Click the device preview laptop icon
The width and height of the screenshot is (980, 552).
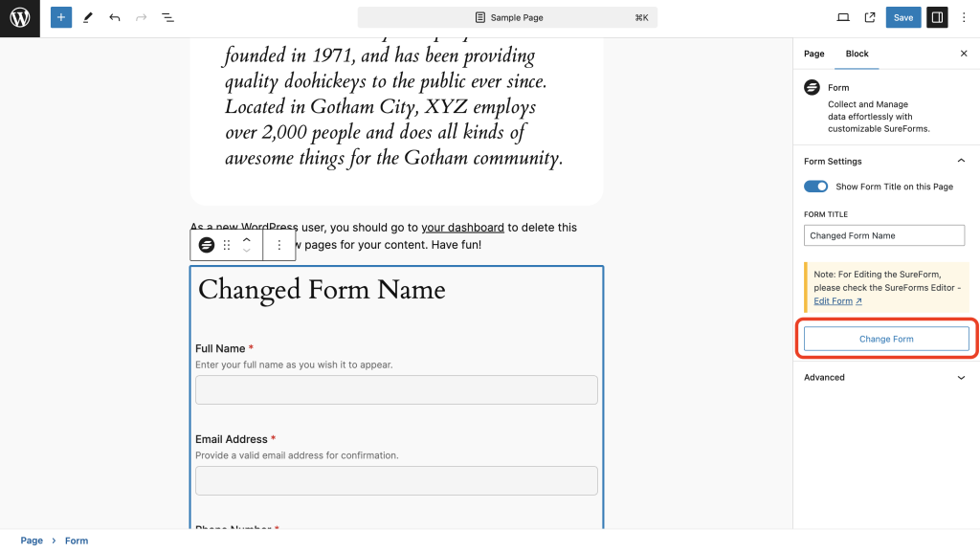click(x=843, y=17)
